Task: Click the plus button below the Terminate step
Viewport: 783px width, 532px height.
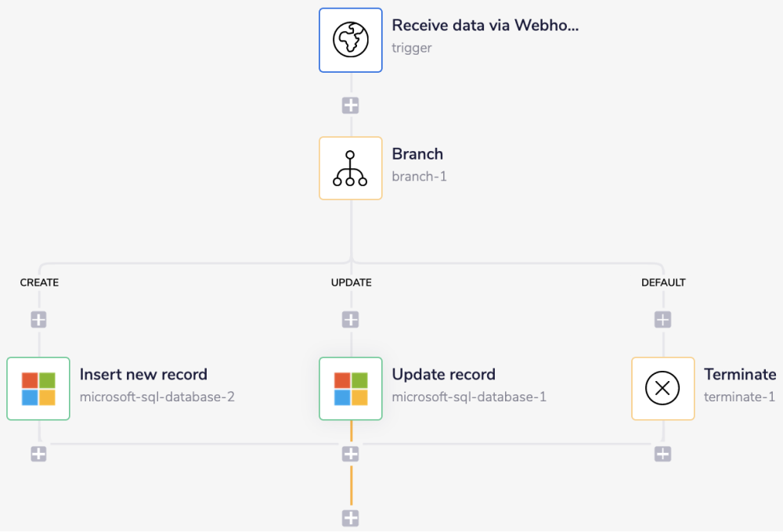Action: pyautogui.click(x=662, y=453)
